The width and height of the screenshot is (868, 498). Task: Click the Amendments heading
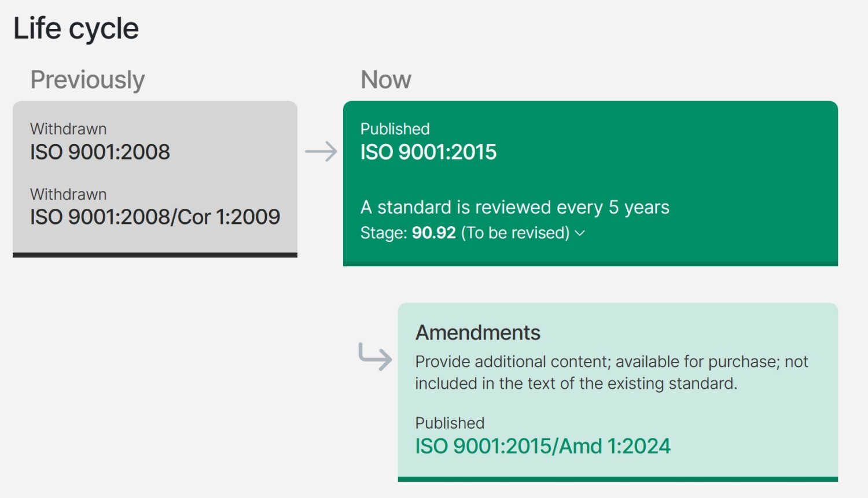tap(478, 333)
